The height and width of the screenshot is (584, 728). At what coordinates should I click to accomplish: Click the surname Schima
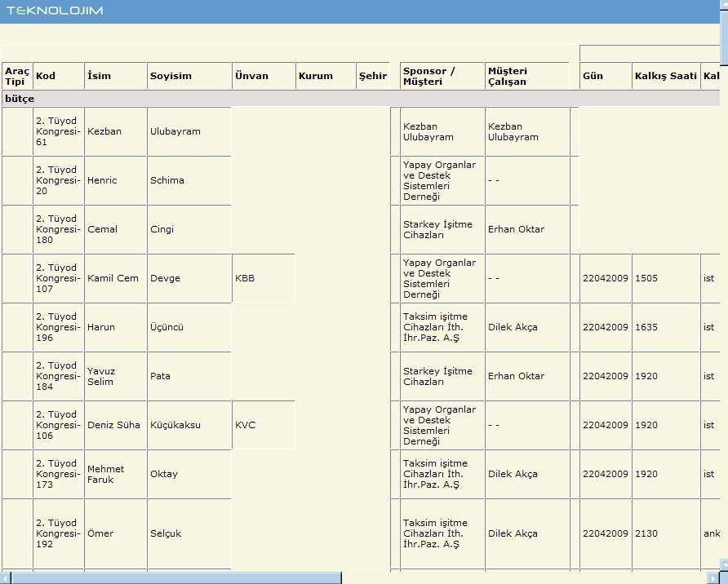167,180
